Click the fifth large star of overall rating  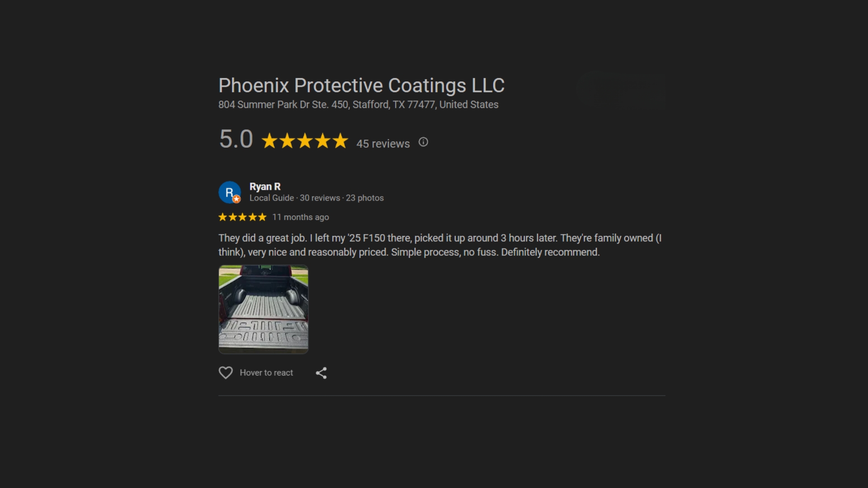click(x=340, y=141)
